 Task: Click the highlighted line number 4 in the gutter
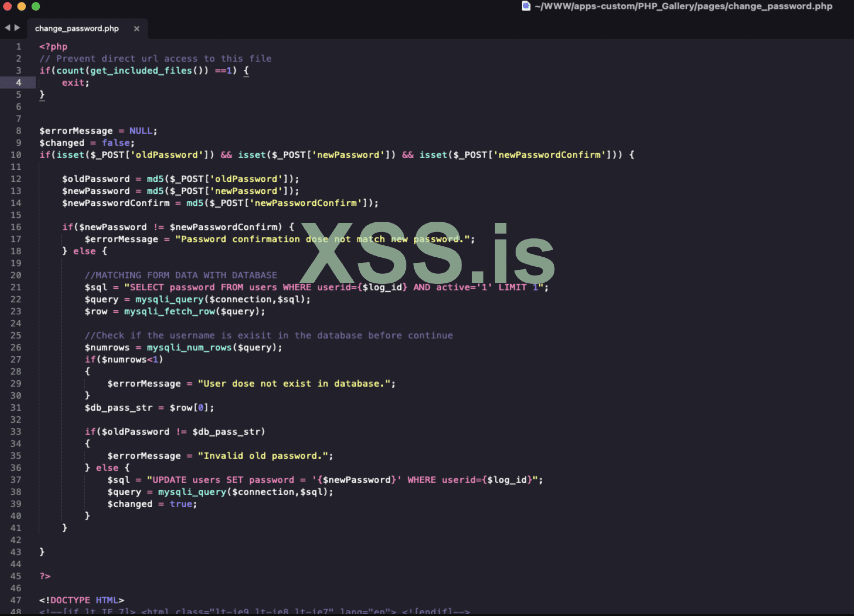click(18, 83)
